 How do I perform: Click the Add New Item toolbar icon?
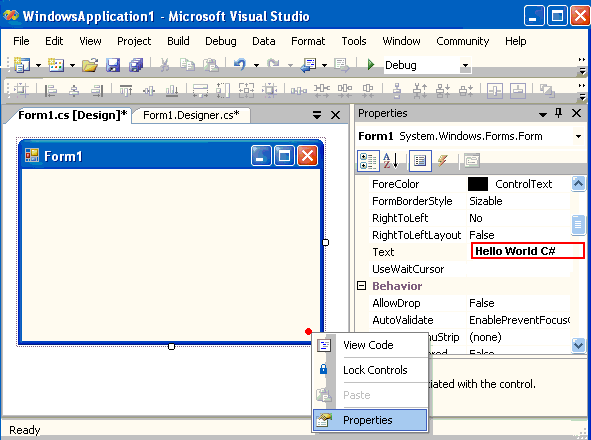pos(56,65)
